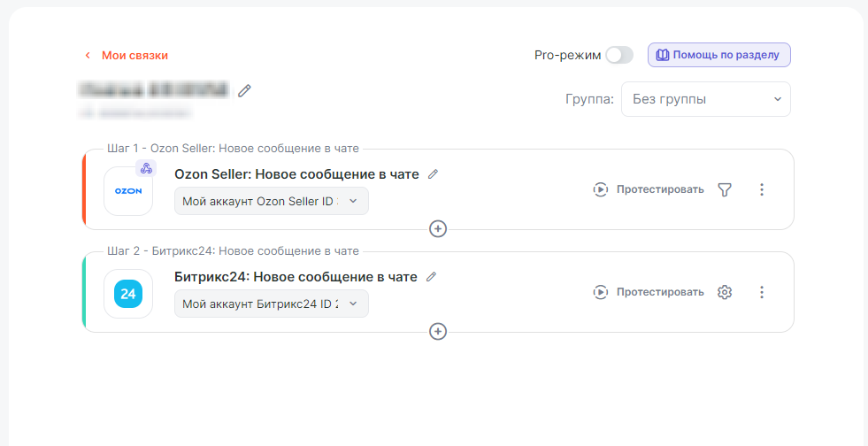Add step using plus below Ozon step
This screenshot has height=446, width=868.
438,229
